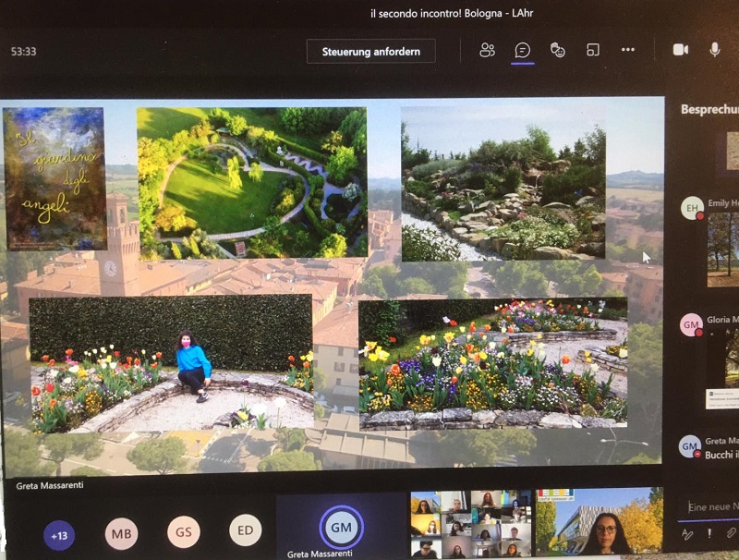Open the participants list icon

click(488, 50)
